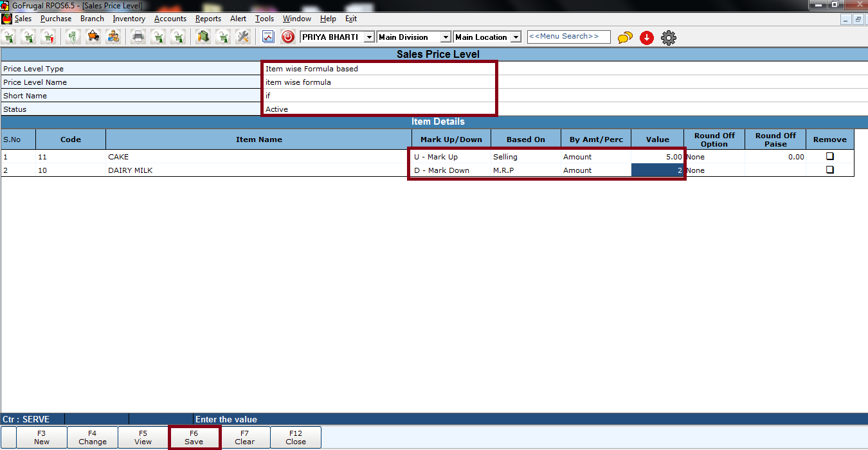Select the highlighted Value cell '2'
Viewport: 868px width, 450px height.
click(657, 170)
